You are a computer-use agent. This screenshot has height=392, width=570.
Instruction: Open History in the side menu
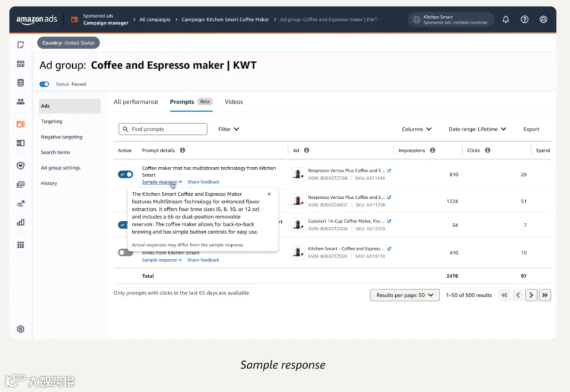49,183
